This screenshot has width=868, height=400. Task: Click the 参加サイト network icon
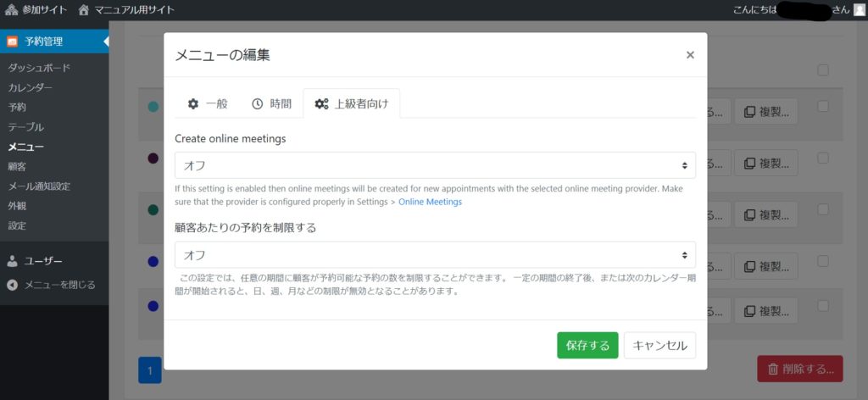[11, 9]
